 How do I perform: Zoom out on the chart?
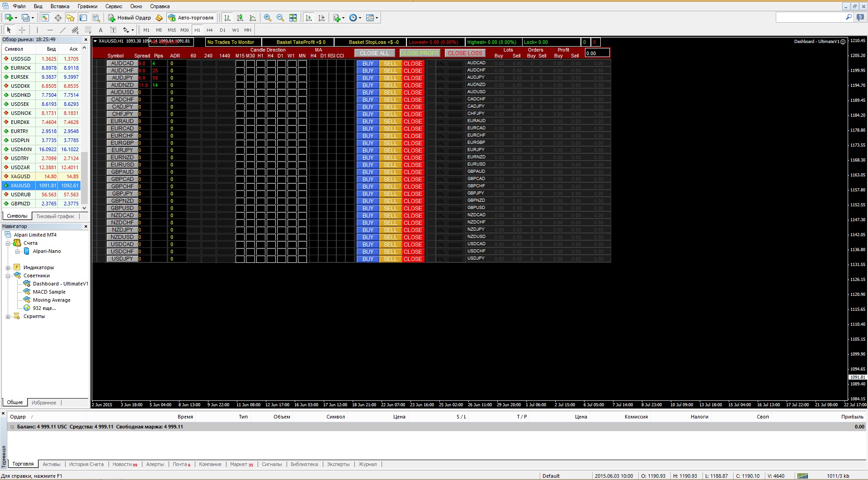pyautogui.click(x=280, y=18)
